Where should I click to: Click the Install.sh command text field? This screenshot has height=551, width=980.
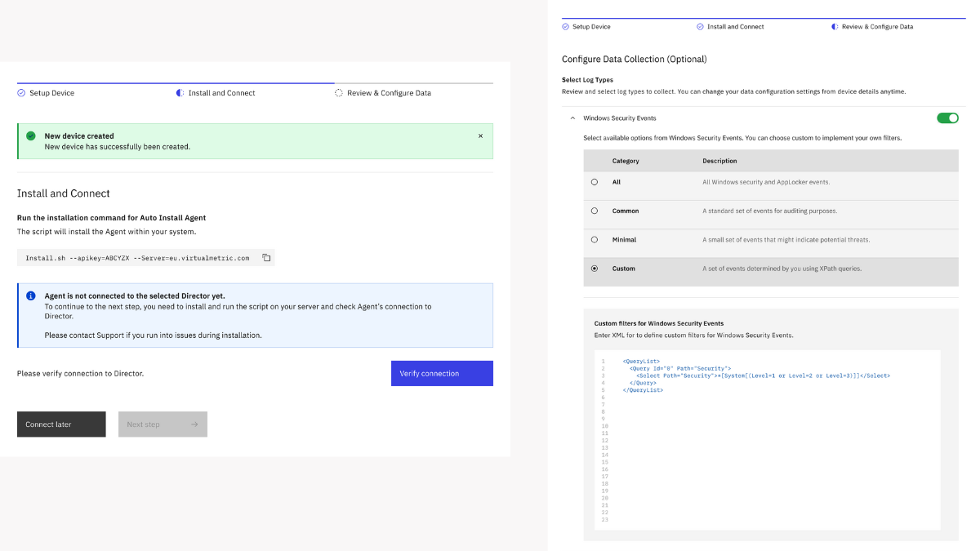click(146, 258)
